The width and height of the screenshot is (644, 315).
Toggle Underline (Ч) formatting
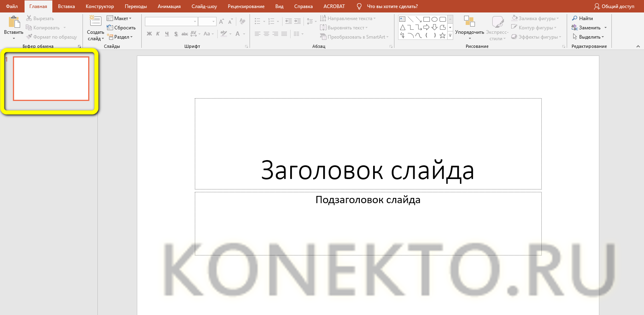pyautogui.click(x=167, y=34)
